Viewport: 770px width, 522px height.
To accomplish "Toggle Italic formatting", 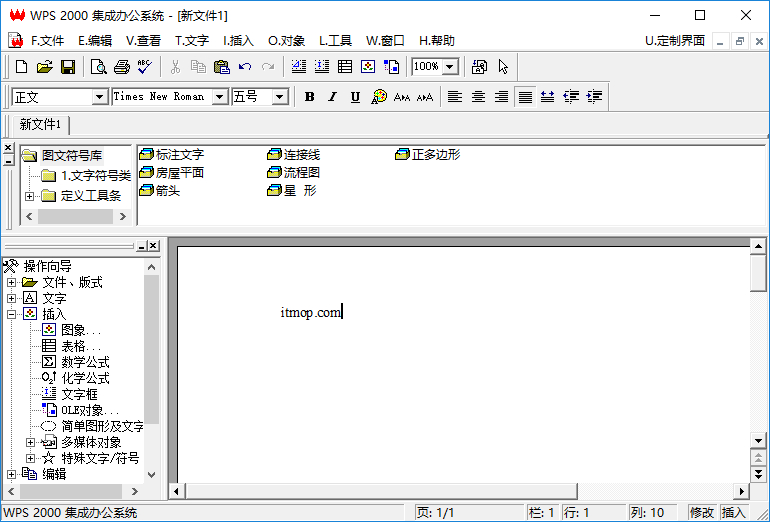I will coord(332,97).
